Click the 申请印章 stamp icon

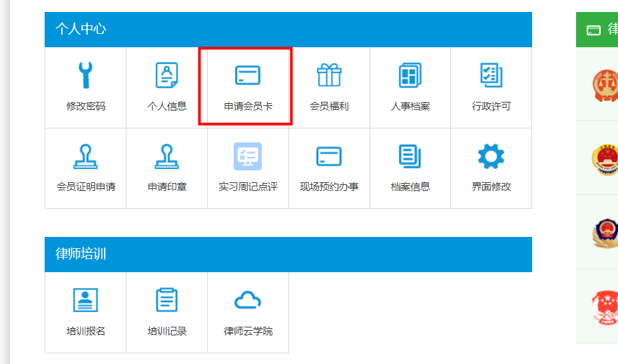(166, 156)
